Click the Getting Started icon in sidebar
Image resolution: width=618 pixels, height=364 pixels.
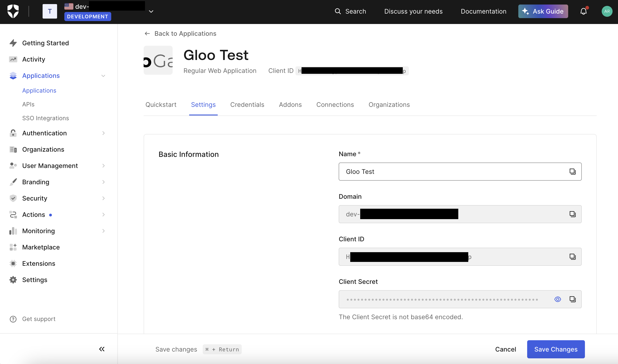click(13, 43)
